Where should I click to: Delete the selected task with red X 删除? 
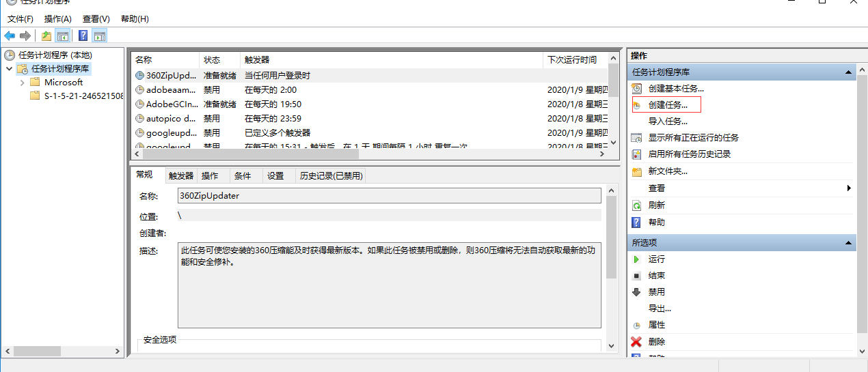[656, 342]
